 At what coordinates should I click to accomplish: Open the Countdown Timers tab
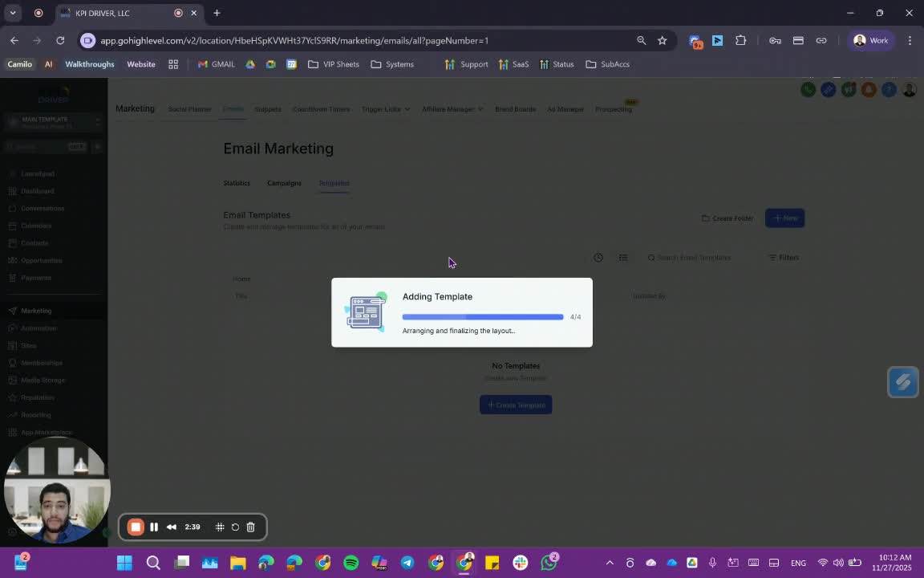(x=321, y=109)
